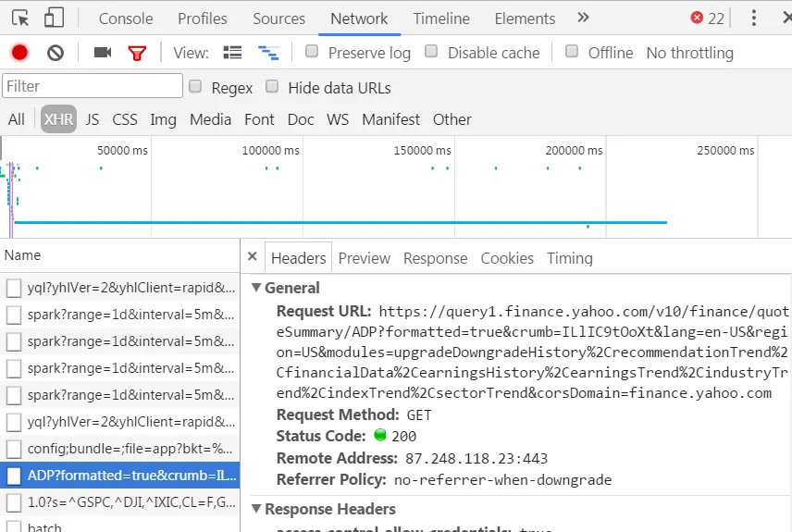Collapse the General section
Screen dimensions: 792x532
[x=256, y=288]
